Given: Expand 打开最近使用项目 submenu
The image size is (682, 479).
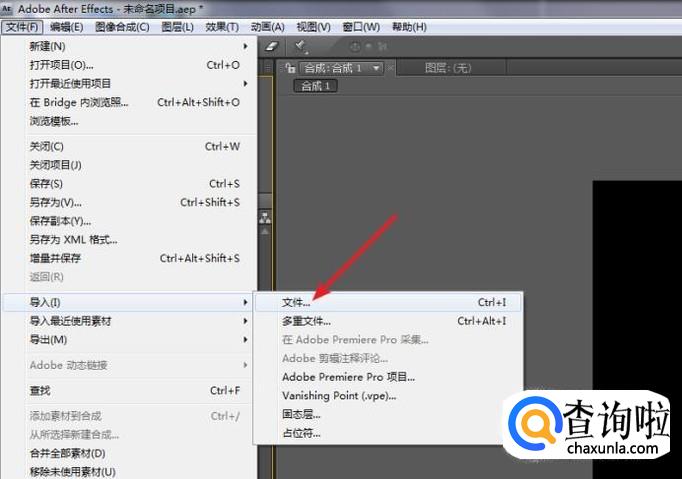Looking at the screenshot, I should click(130, 84).
